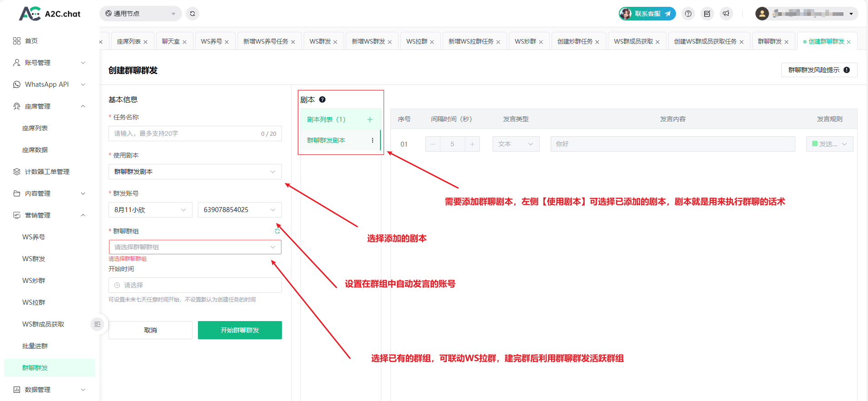Click the 开始群聊群发 button

pyautogui.click(x=240, y=330)
